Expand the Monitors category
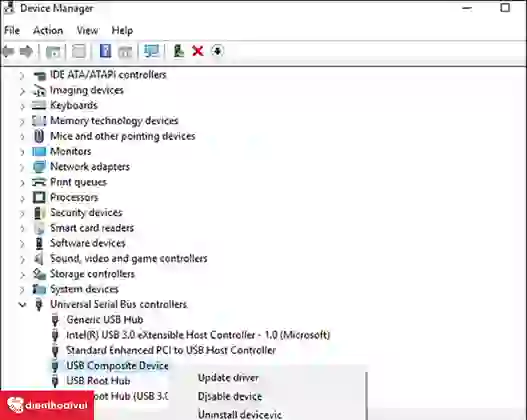The width and height of the screenshot is (527, 420). tap(22, 152)
